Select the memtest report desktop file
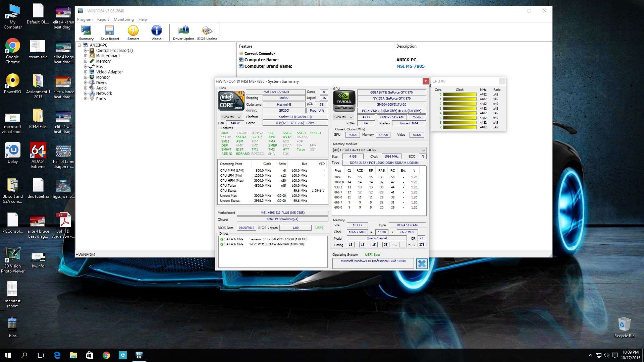Viewport: 644px width, 362px height. click(x=12, y=295)
